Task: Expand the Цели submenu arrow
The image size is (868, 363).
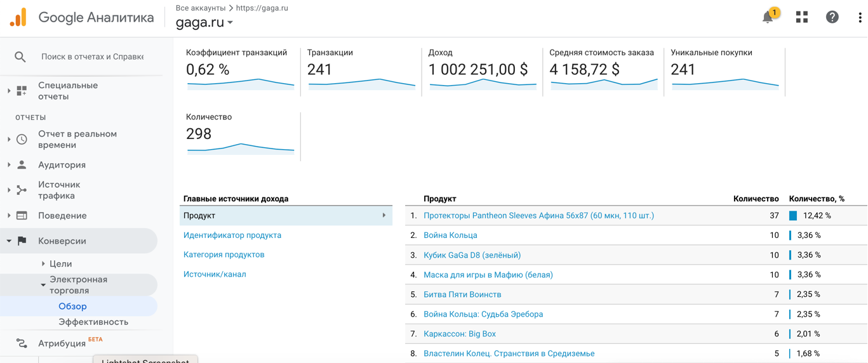Action: coord(43,264)
